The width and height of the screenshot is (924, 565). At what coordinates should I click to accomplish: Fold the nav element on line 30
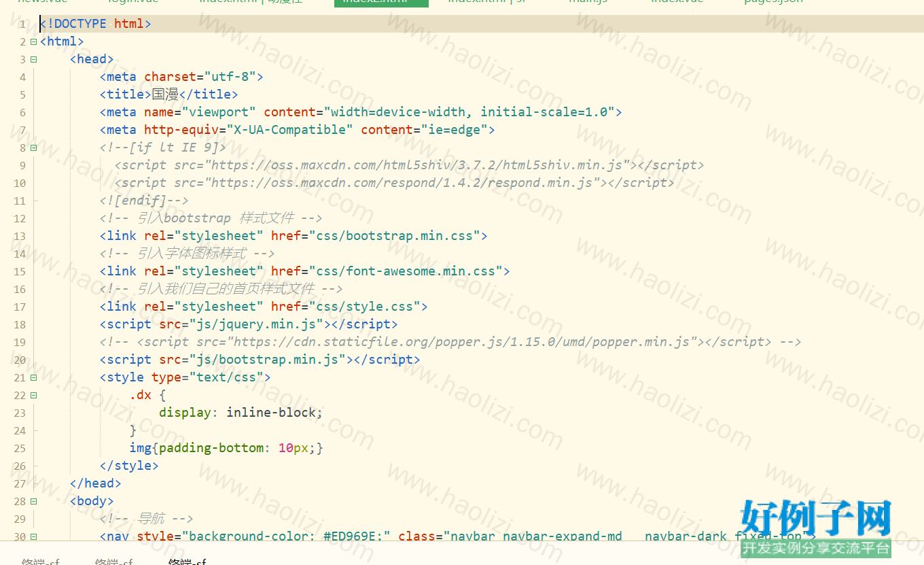pyautogui.click(x=33, y=536)
